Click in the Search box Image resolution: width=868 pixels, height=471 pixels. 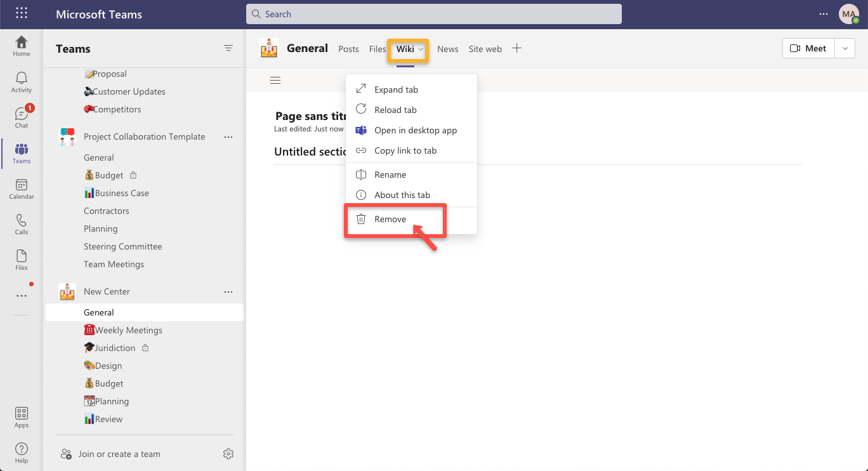[x=434, y=14]
